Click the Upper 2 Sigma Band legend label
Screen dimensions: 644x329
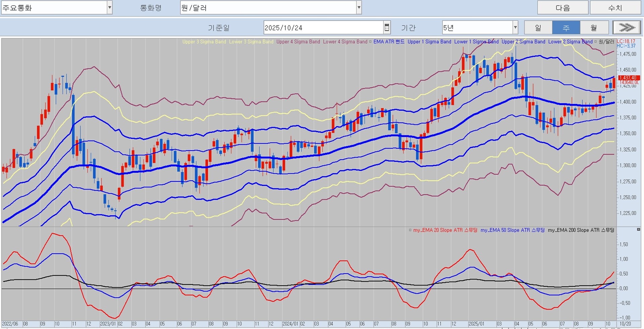click(523, 42)
